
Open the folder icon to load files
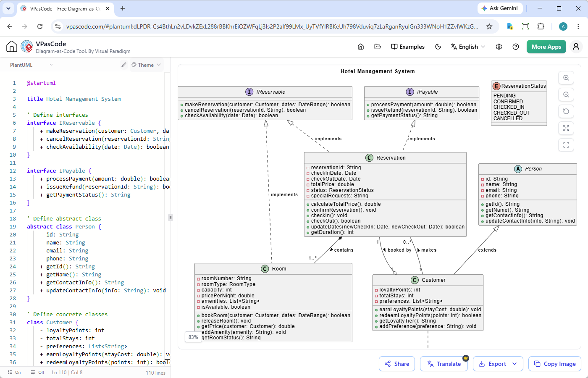(x=378, y=47)
